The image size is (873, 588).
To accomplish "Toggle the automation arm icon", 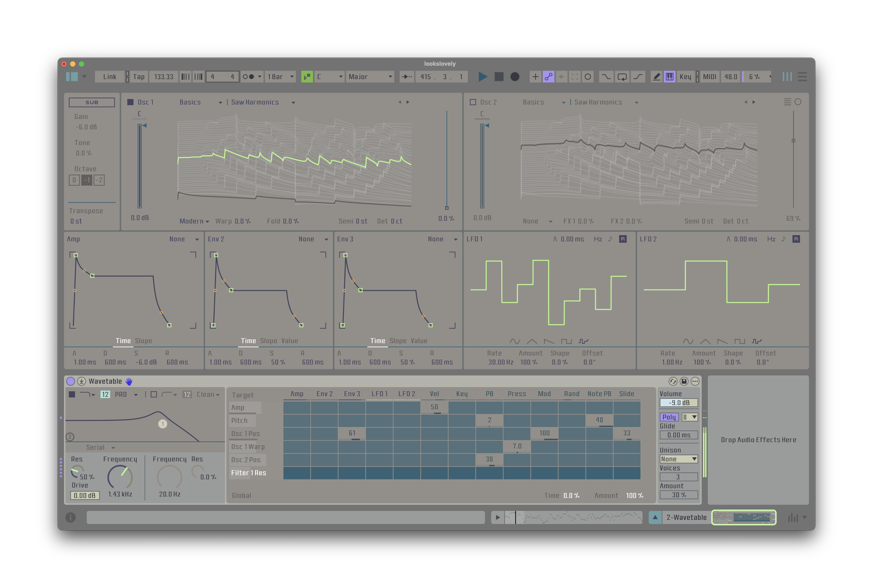I will 548,76.
